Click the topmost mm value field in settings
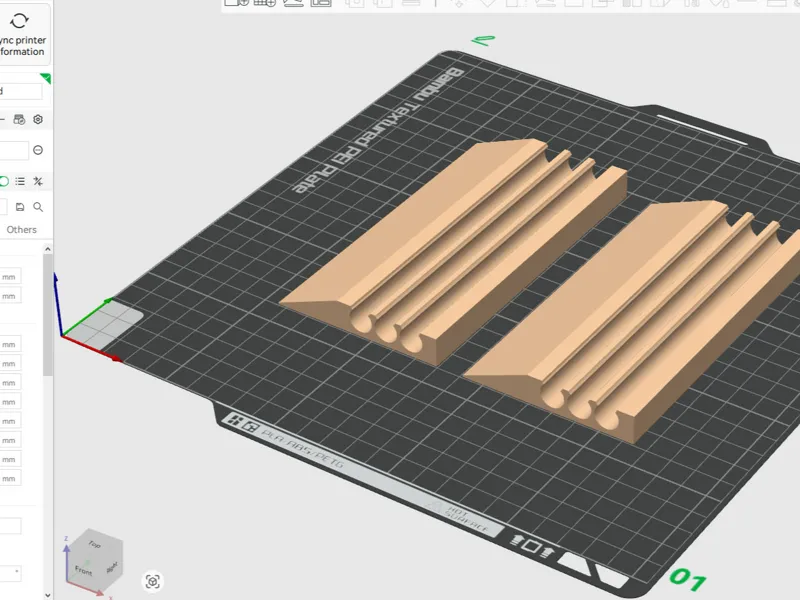This screenshot has height=600, width=800. 10,277
